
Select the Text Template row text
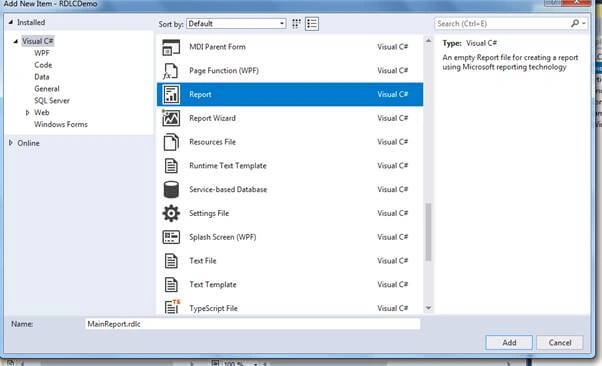click(213, 285)
